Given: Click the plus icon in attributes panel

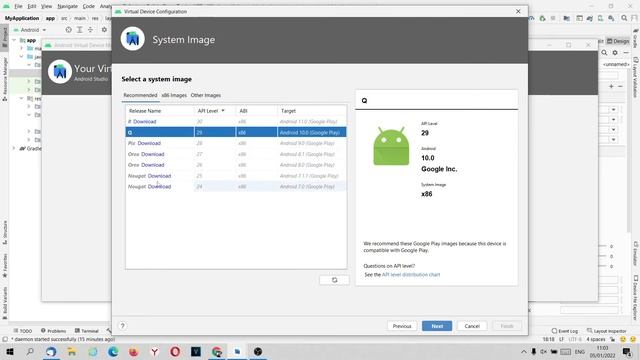Looking at the screenshot, I should point(611,86).
